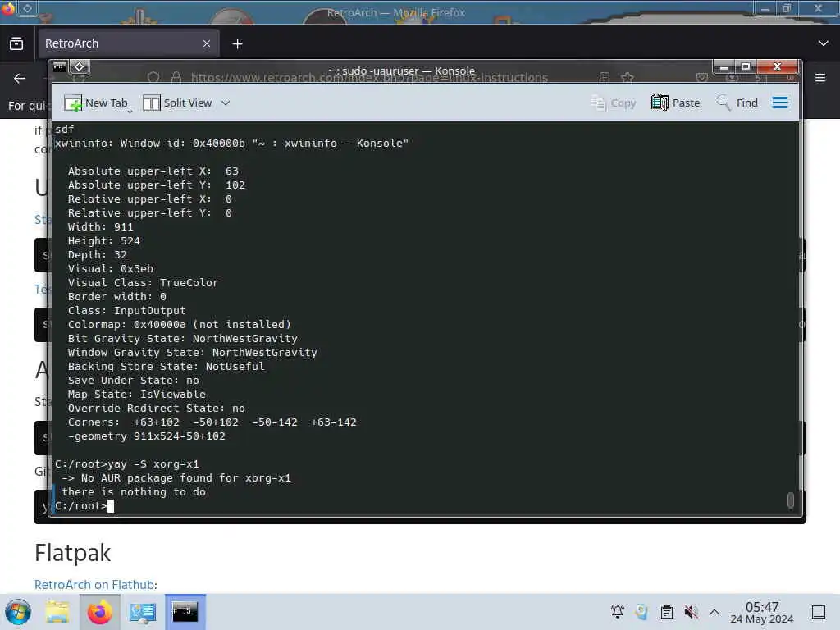Screen dimensions: 840x630
Task: Open a New Tab in Konsole
Action: (x=97, y=103)
